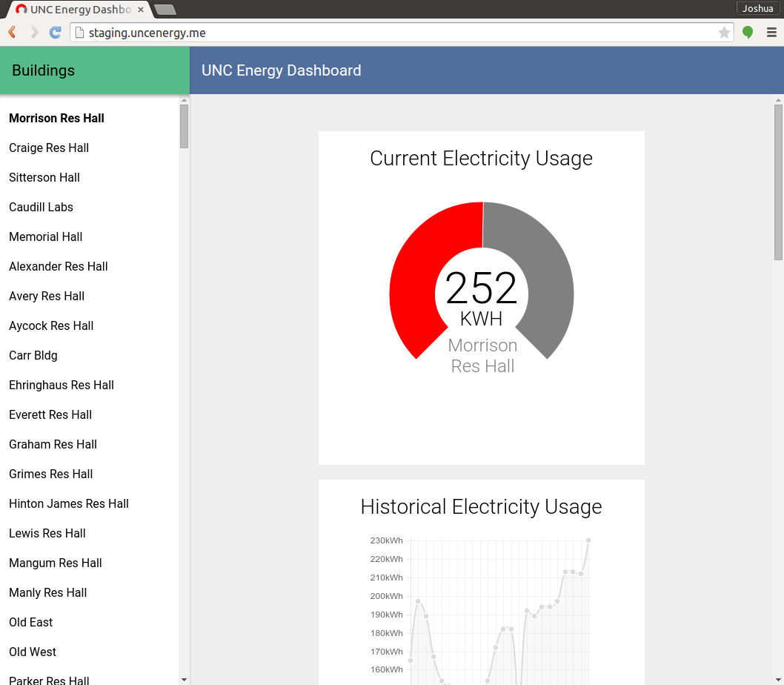Image resolution: width=784 pixels, height=685 pixels.
Task: Bookmark page with the star icon
Action: coord(723,33)
